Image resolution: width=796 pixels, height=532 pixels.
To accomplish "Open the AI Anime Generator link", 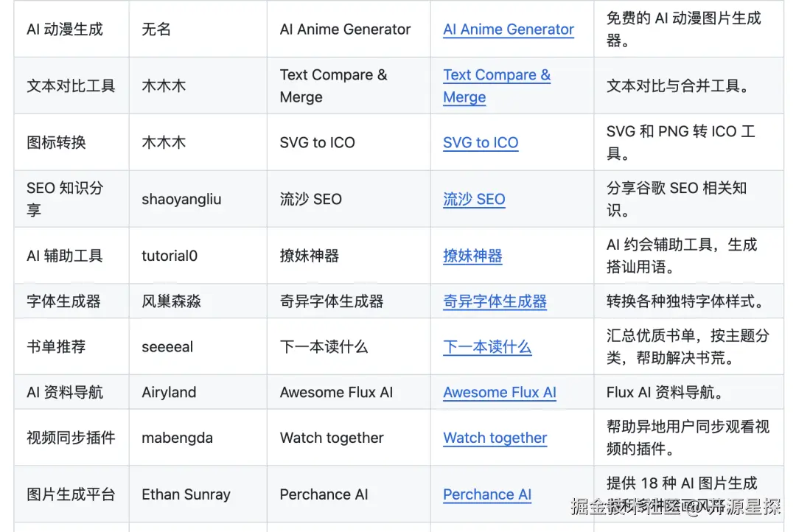I will [x=508, y=29].
